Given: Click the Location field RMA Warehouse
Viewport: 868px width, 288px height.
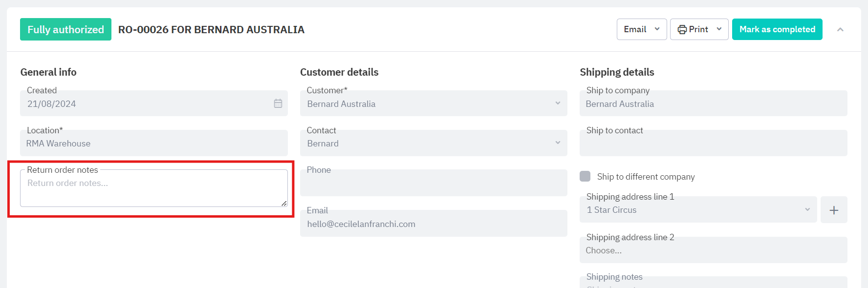Looking at the screenshot, I should tap(153, 144).
